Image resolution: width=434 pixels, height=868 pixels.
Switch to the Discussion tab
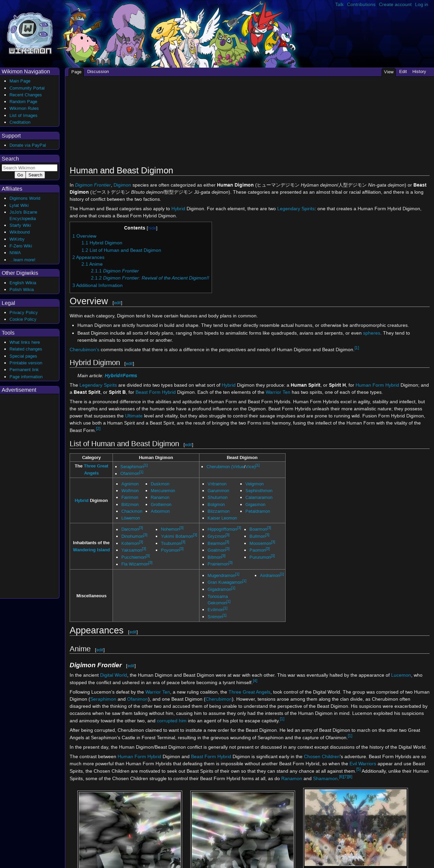(x=98, y=72)
